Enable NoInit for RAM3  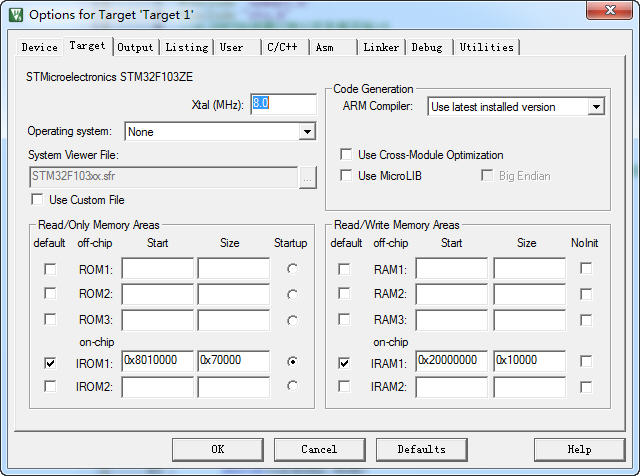(x=586, y=320)
